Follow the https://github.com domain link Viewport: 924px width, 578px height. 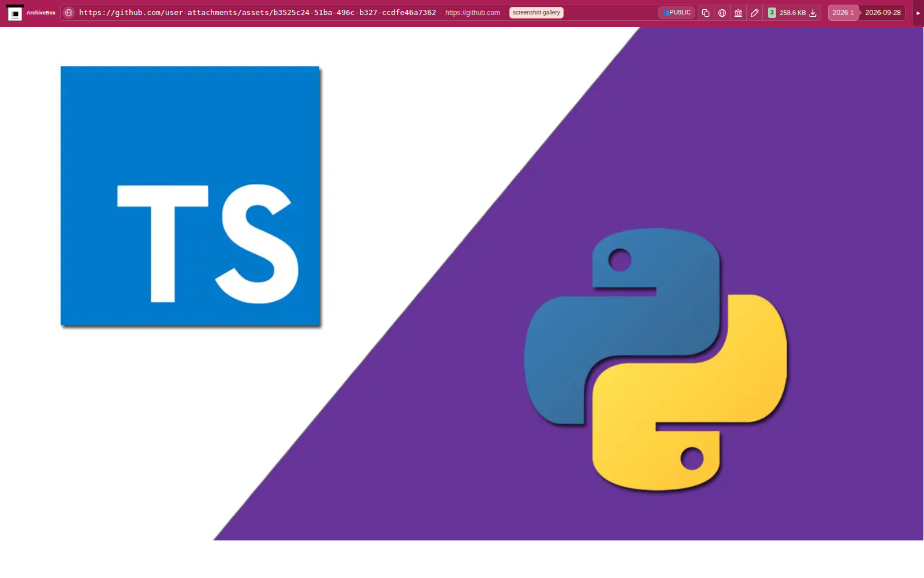click(x=472, y=13)
